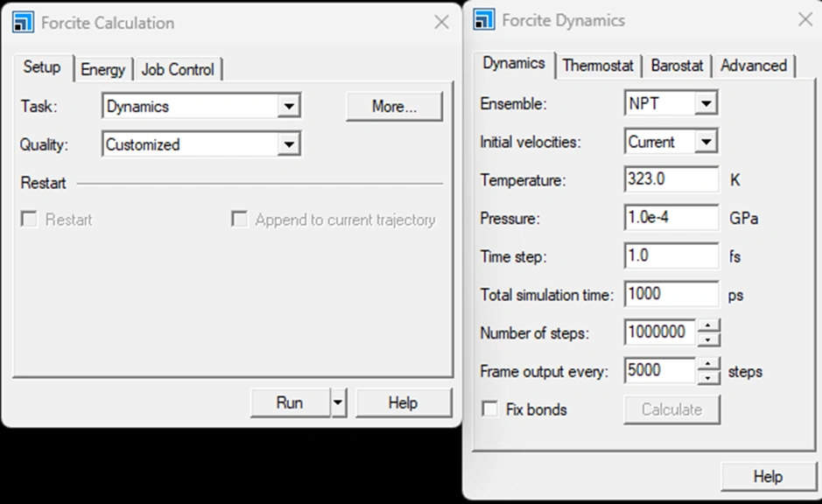Open the Energy tab

tap(102, 69)
